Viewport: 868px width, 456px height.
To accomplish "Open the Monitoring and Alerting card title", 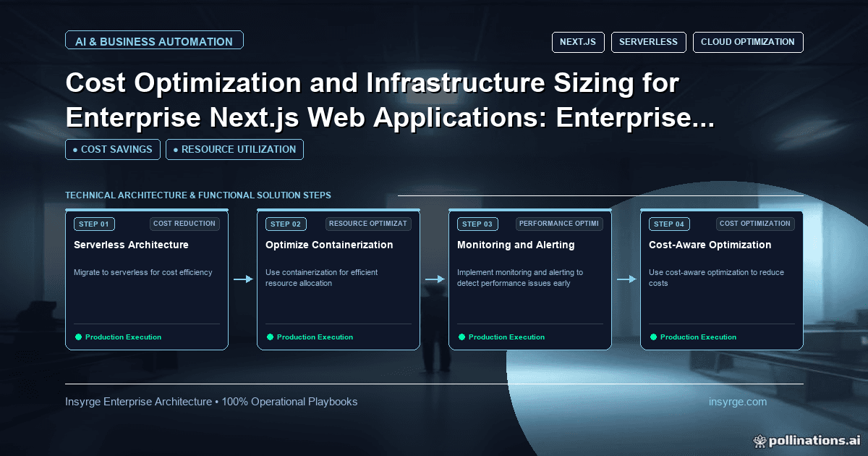I will coord(516,245).
